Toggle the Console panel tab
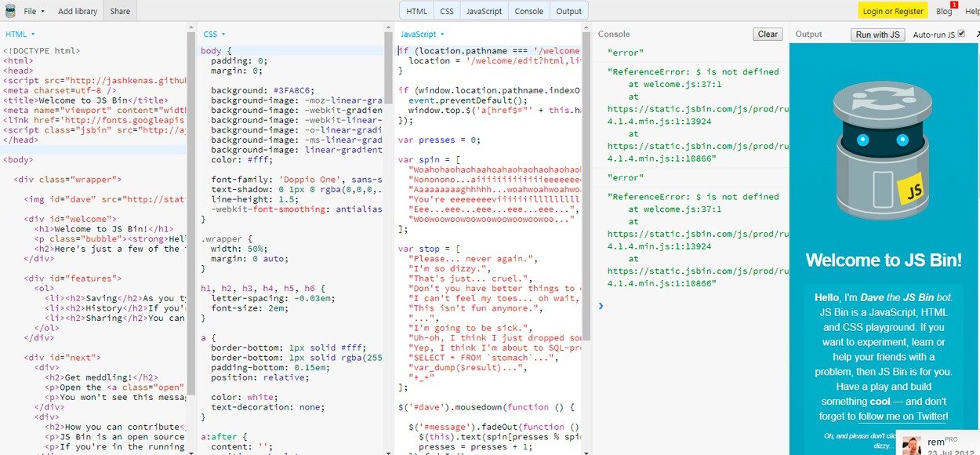The width and height of the screenshot is (980, 455). coord(529,11)
